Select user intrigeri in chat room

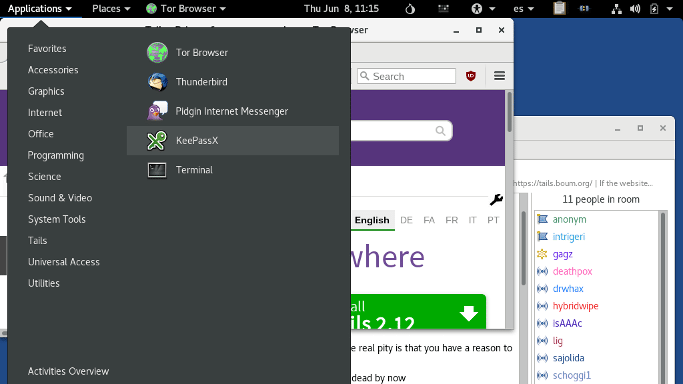tap(568, 237)
